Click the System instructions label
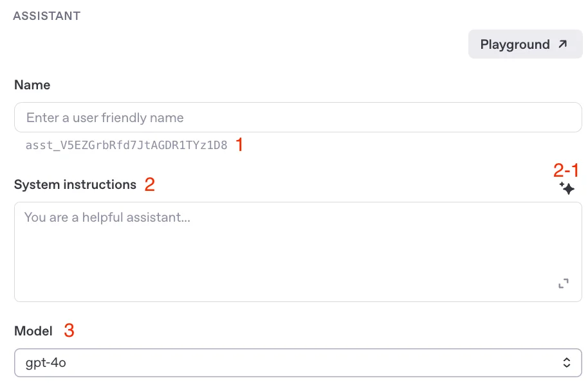The image size is (588, 392). tap(75, 185)
